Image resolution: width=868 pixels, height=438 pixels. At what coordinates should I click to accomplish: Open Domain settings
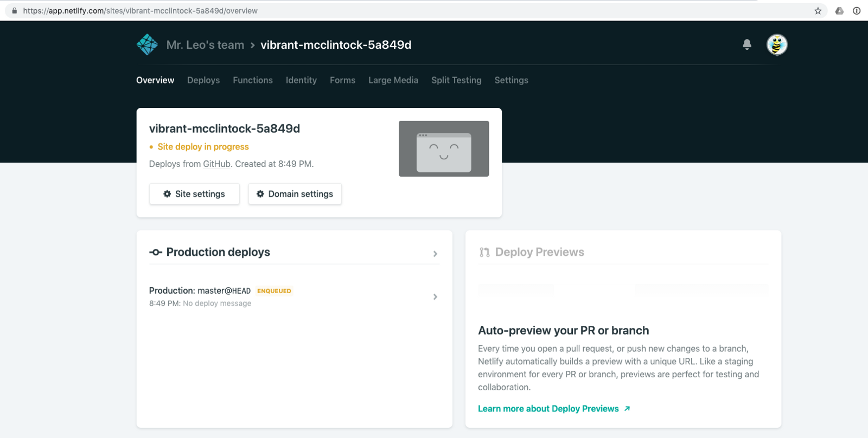[x=295, y=194]
